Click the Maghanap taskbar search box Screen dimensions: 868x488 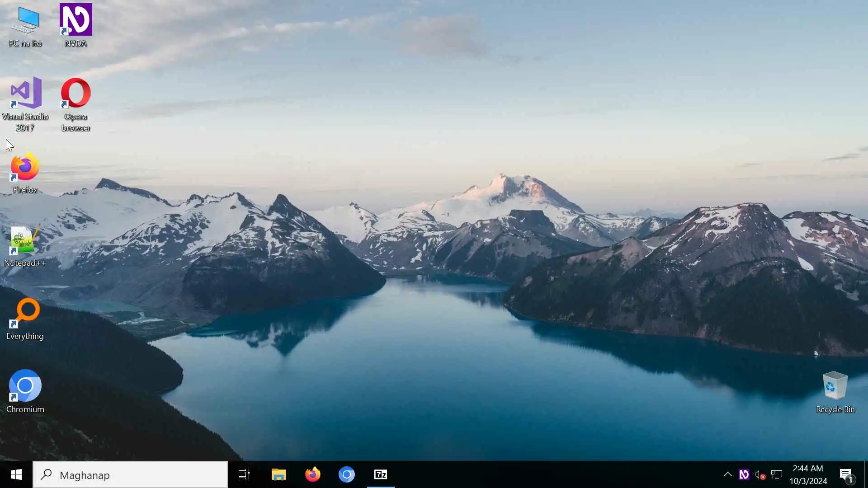(130, 474)
